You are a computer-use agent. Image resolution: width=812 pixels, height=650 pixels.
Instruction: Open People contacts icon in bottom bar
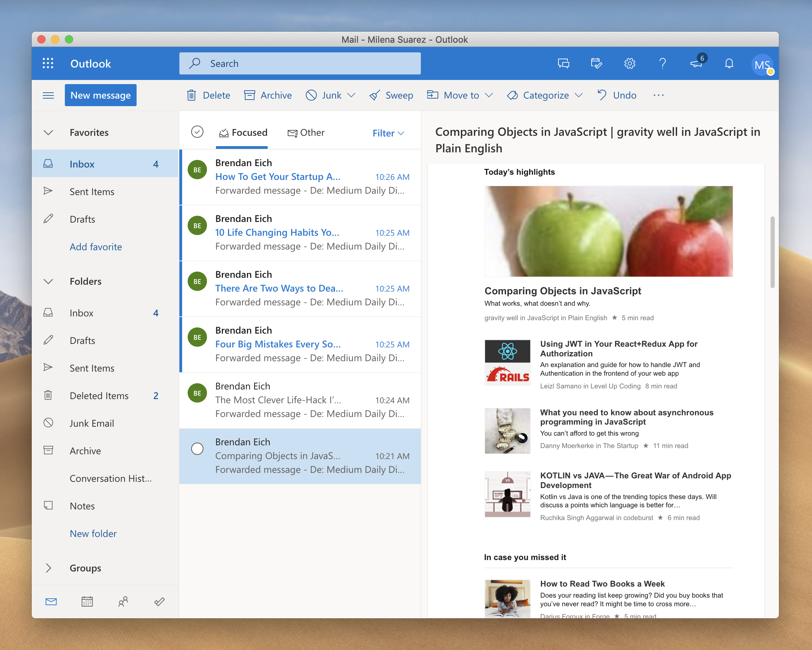pyautogui.click(x=123, y=601)
